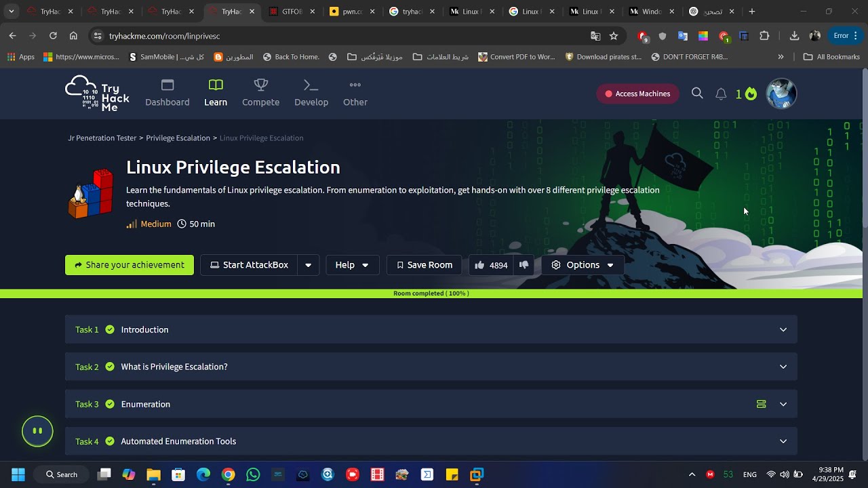Open the Options dropdown
This screenshot has width=868, height=488.
583,265
